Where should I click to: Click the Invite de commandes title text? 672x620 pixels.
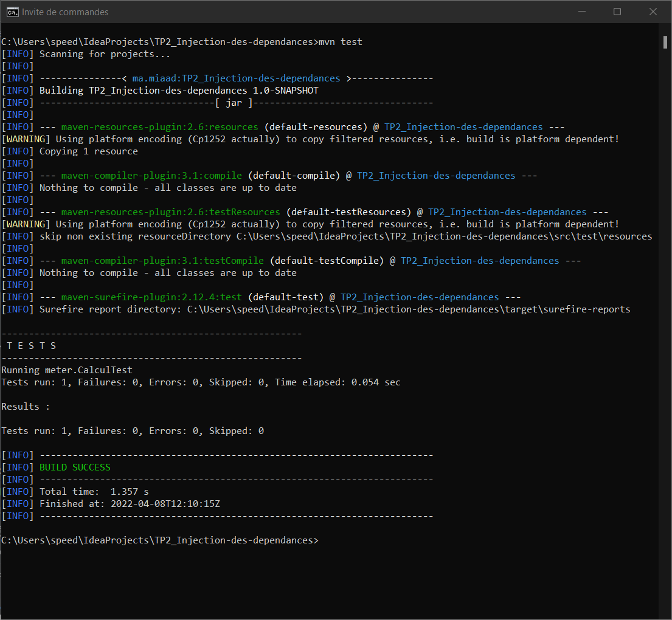tap(64, 12)
